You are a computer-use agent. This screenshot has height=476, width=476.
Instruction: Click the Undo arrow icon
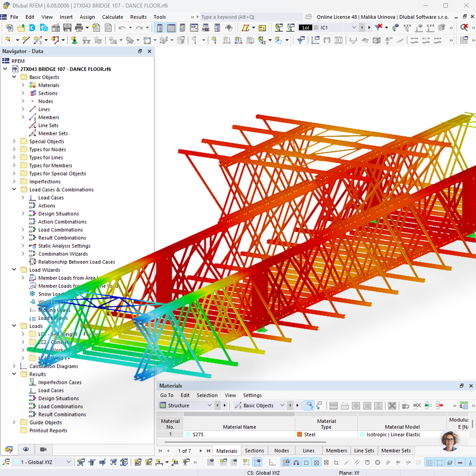[x=122, y=28]
